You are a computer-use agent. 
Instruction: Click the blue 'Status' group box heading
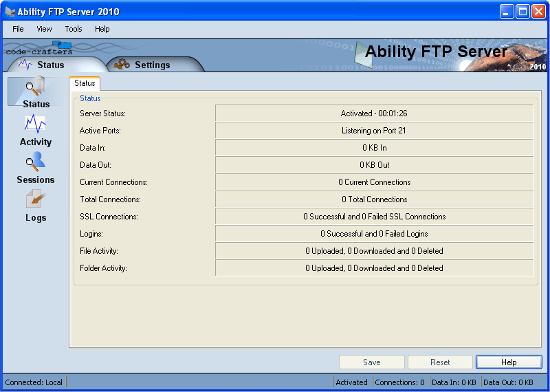tap(90, 98)
